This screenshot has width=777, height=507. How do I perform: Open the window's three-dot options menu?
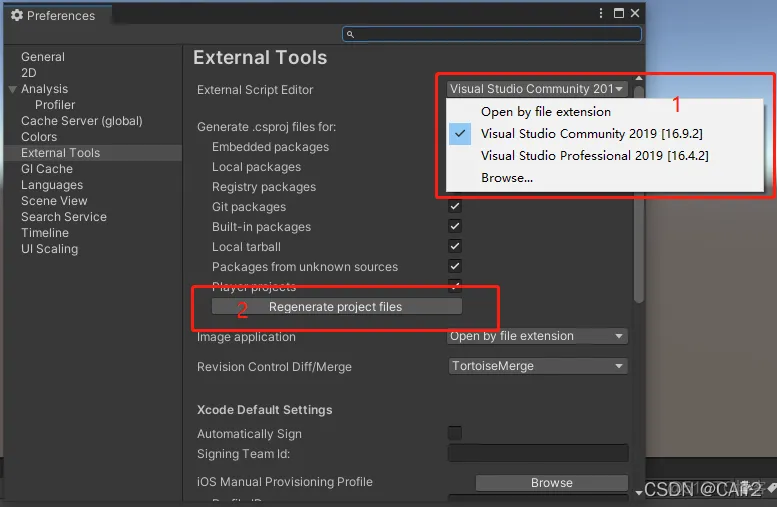[x=601, y=13]
